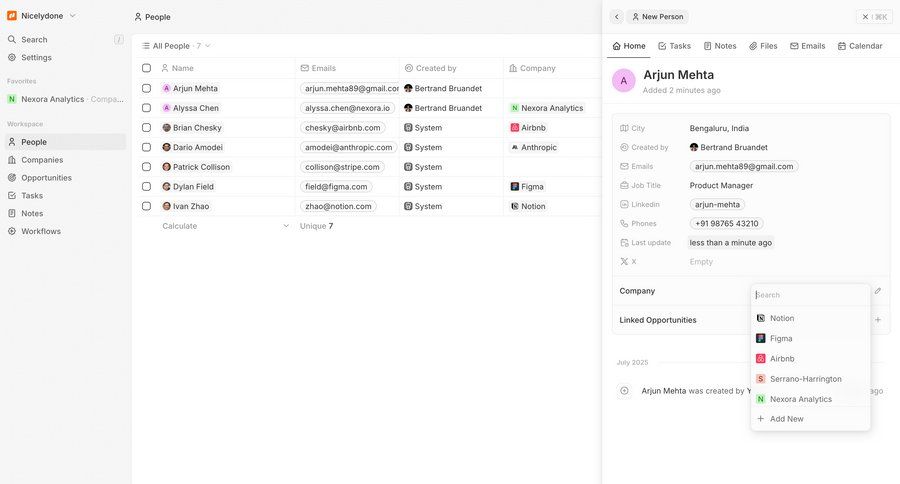Check the Ivan Zhao row checkbox
This screenshot has width=900, height=484.
[146, 206]
